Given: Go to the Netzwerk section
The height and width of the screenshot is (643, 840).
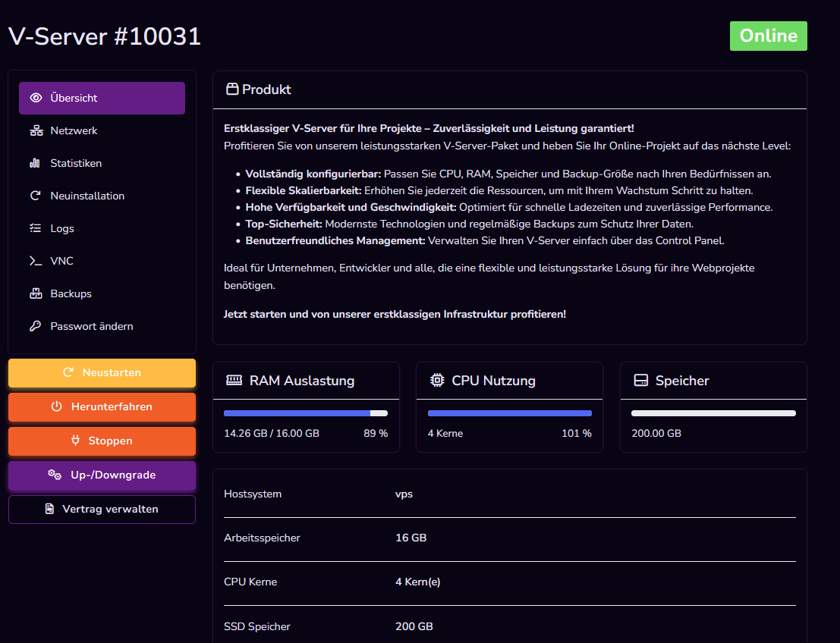Looking at the screenshot, I should coord(102,130).
